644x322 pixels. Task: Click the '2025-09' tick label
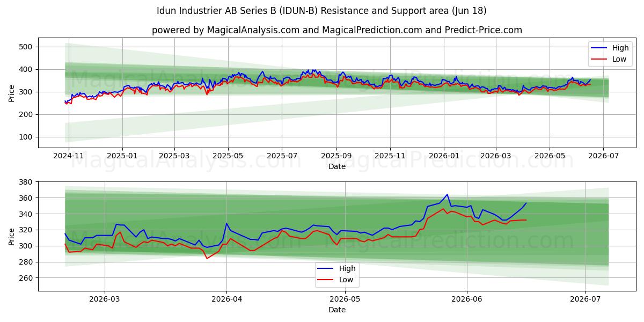pyautogui.click(x=336, y=156)
